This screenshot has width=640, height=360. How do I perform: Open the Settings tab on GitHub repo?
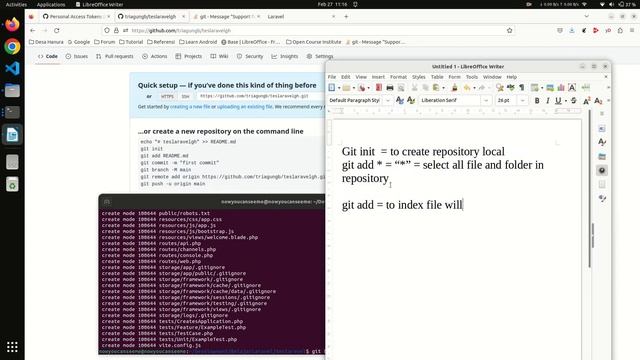pyautogui.click(x=320, y=56)
